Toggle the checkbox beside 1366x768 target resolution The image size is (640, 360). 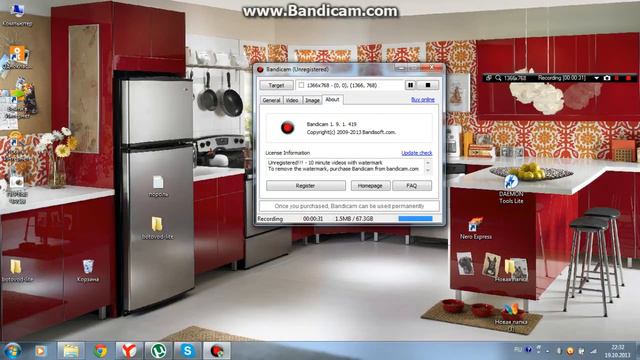click(x=301, y=85)
